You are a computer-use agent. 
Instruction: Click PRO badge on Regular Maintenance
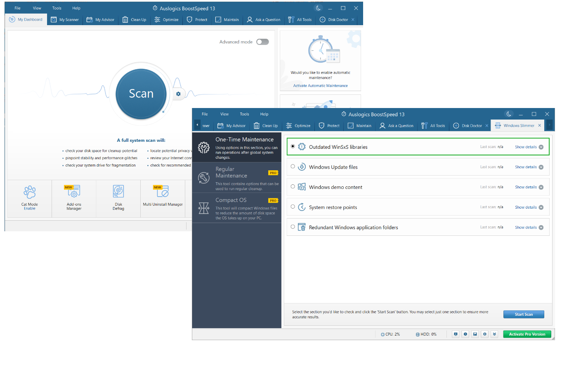[x=273, y=173]
